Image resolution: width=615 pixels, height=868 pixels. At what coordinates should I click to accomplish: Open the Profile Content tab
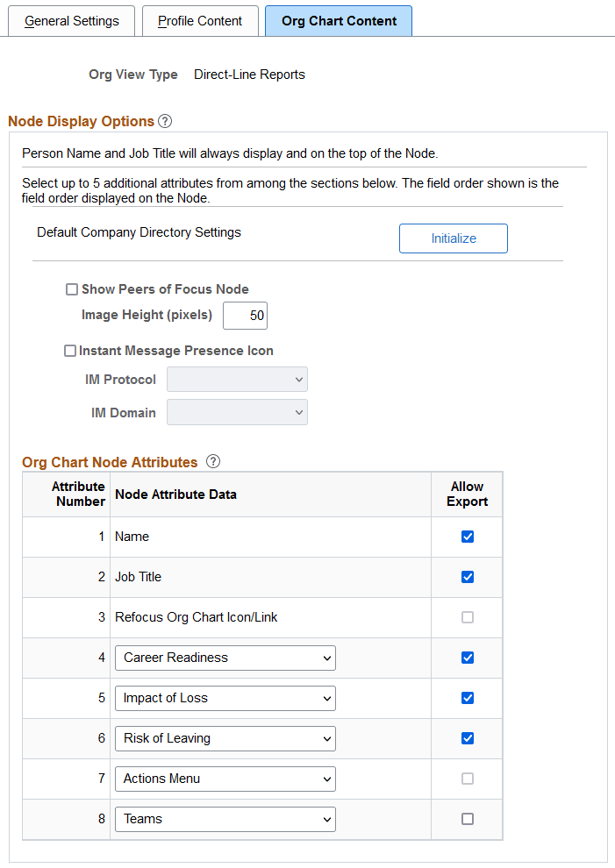click(200, 20)
